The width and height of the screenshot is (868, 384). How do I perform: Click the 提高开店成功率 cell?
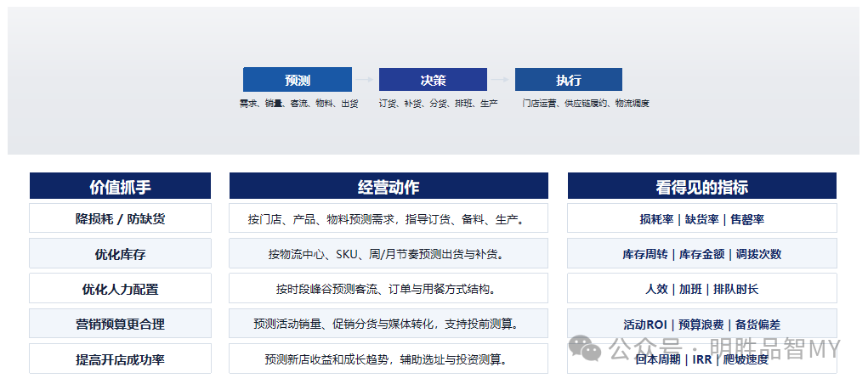click(x=120, y=359)
